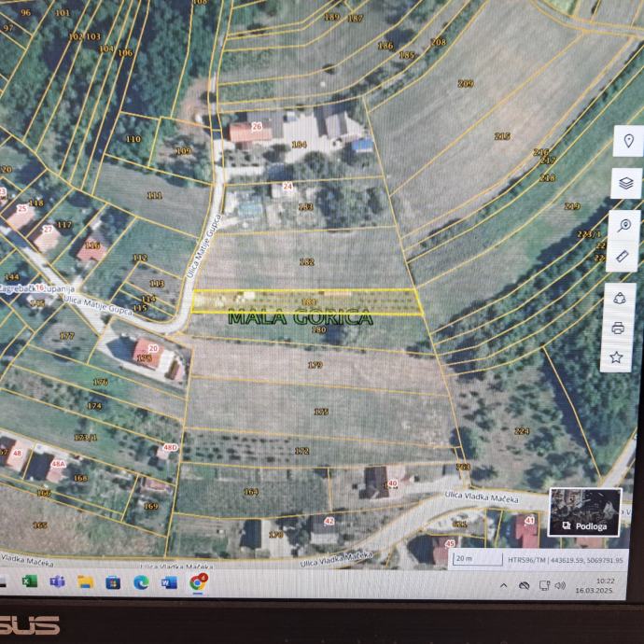Click parcel number 182
Screen dimensions: 644x644
click(x=307, y=261)
